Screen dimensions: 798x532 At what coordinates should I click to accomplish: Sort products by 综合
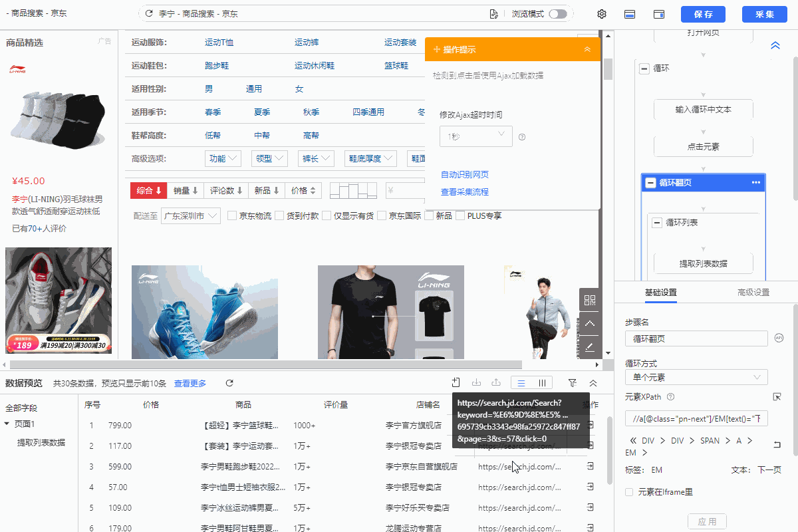[x=149, y=190]
